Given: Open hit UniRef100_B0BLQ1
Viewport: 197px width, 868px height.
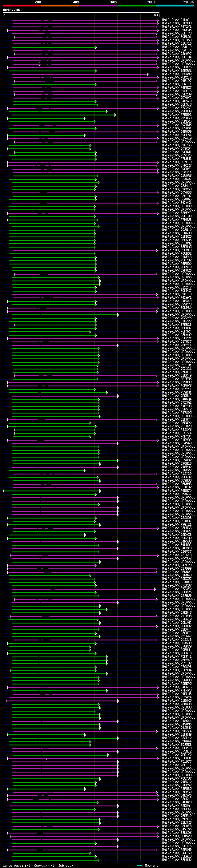Looking at the screenshot, I should pos(177,37).
